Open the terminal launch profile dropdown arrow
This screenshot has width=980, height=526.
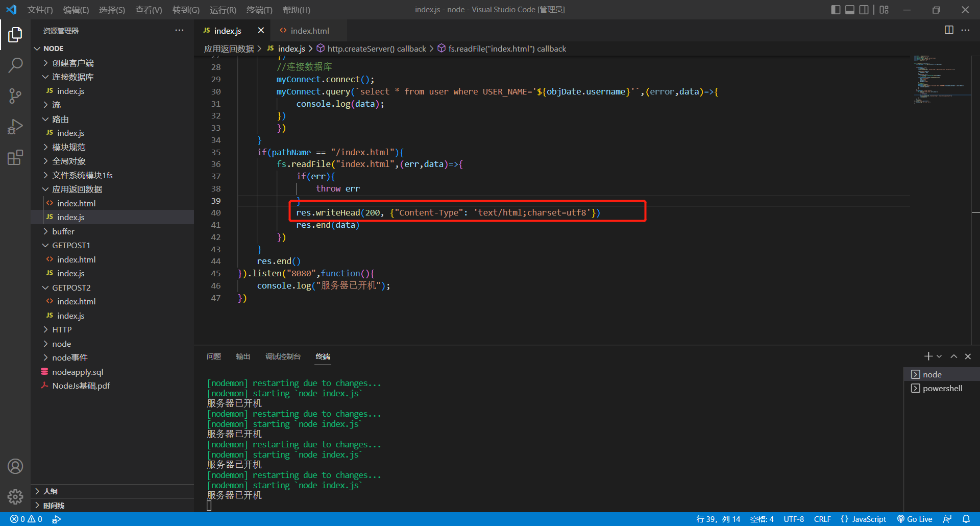coord(939,356)
